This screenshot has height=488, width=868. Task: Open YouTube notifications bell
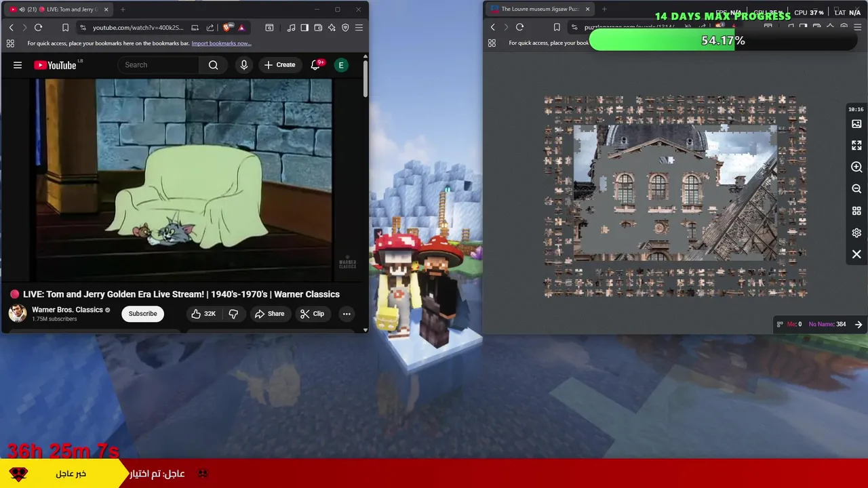coord(315,65)
